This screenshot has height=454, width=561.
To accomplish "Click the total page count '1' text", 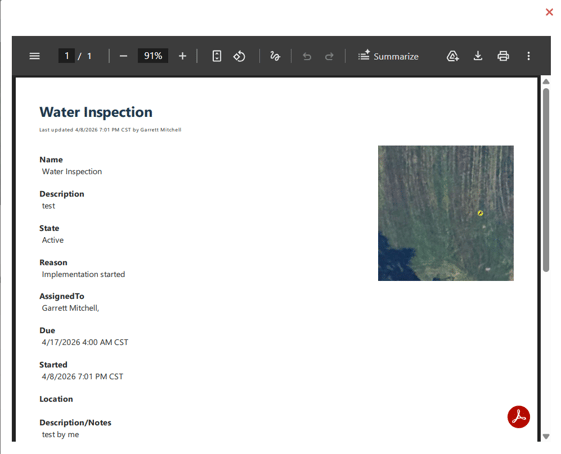I will (x=89, y=56).
